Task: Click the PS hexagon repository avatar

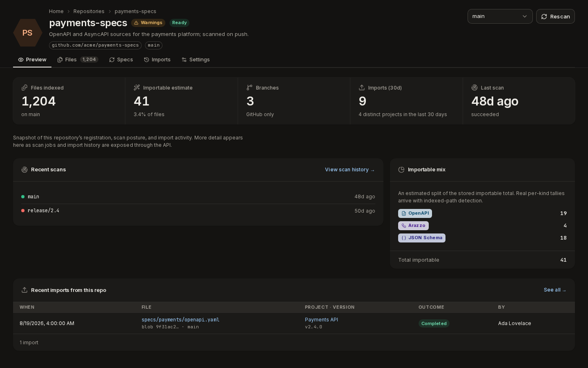Action: [x=27, y=33]
